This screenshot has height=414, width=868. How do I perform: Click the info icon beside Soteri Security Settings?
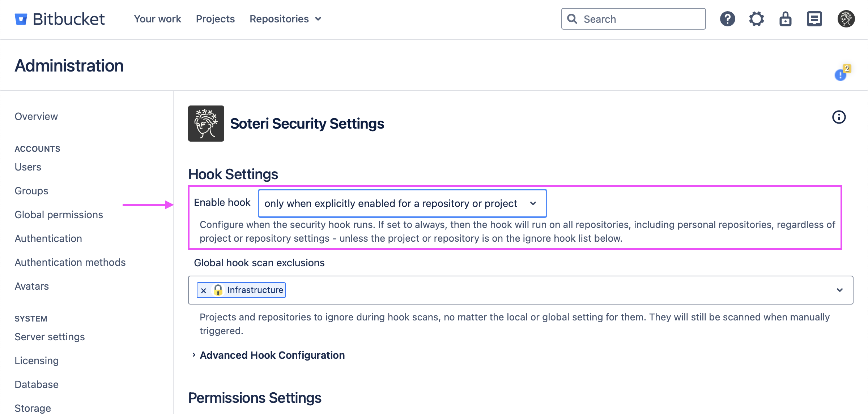click(x=839, y=117)
